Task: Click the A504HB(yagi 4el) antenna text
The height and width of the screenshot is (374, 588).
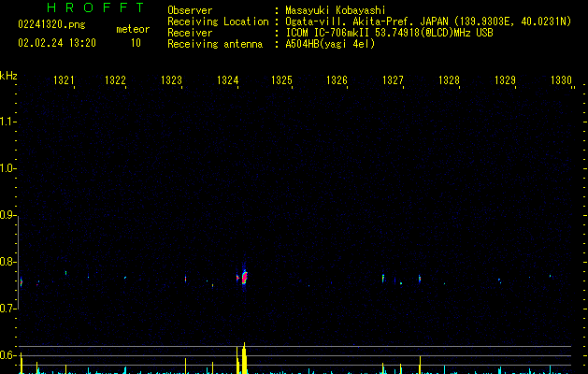Action: [330, 44]
